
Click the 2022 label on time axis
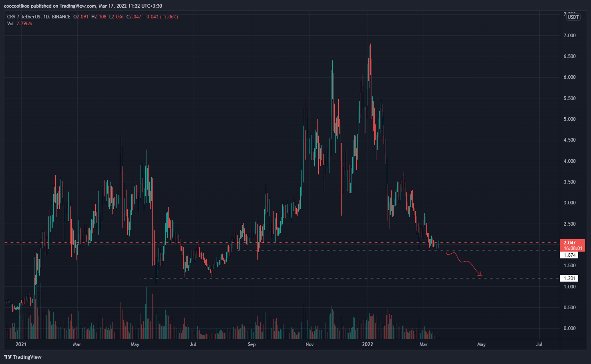tap(368, 344)
